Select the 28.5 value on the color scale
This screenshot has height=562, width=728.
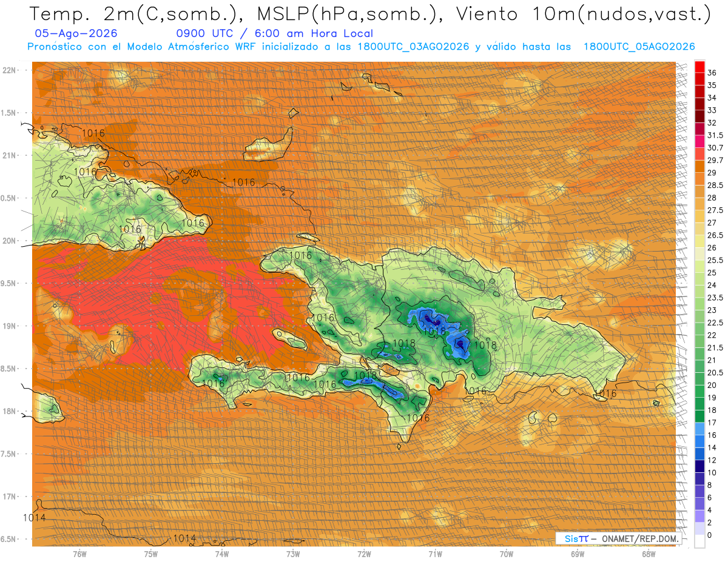pyautogui.click(x=715, y=185)
